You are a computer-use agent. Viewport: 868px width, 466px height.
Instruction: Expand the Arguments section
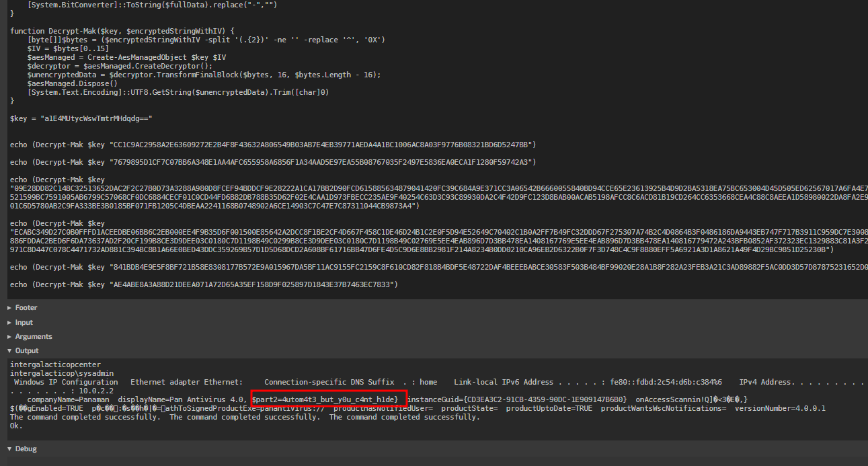pyautogui.click(x=33, y=337)
